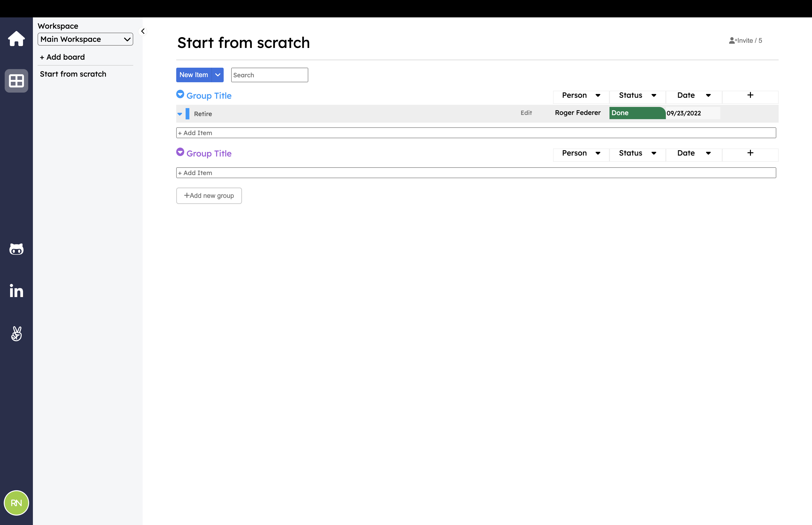Collapse the purple Group Title toggle
This screenshot has height=525, width=812.
tap(180, 152)
